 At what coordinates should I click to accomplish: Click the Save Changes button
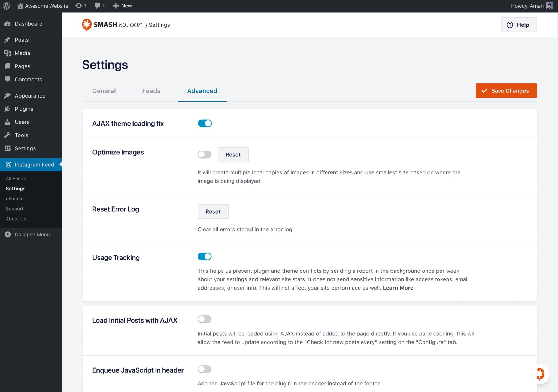click(506, 91)
